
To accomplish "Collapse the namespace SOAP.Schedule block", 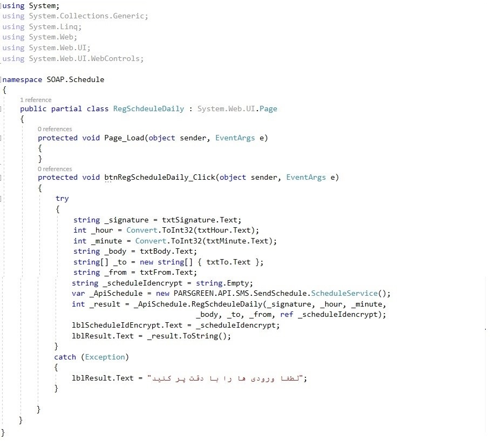I will [x=2, y=79].
